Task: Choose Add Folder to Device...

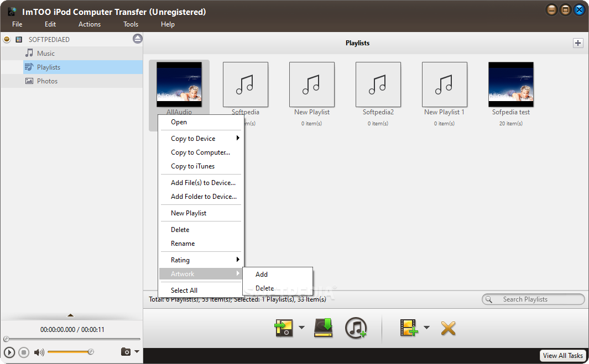Action: pos(201,197)
